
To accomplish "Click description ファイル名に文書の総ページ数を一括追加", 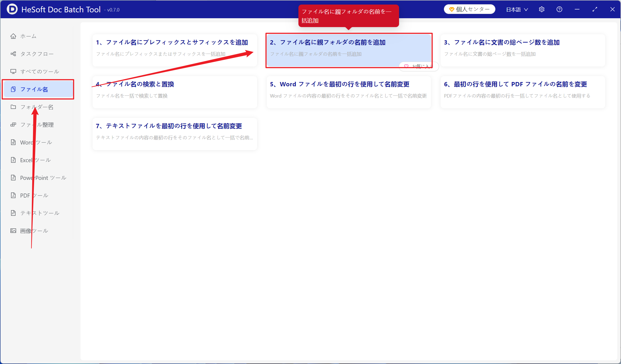I will click(x=490, y=54).
